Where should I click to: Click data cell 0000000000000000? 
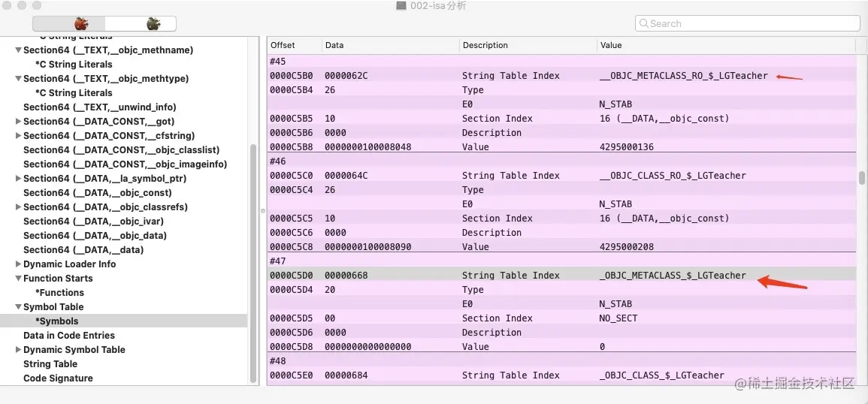[x=368, y=347]
